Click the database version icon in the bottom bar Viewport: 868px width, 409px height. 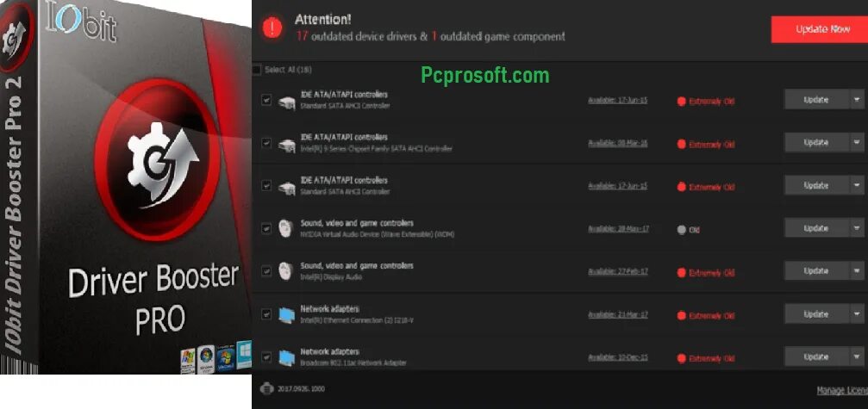point(267,388)
